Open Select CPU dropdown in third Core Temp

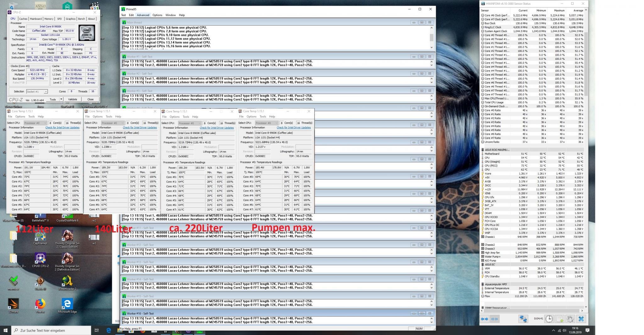(190, 123)
